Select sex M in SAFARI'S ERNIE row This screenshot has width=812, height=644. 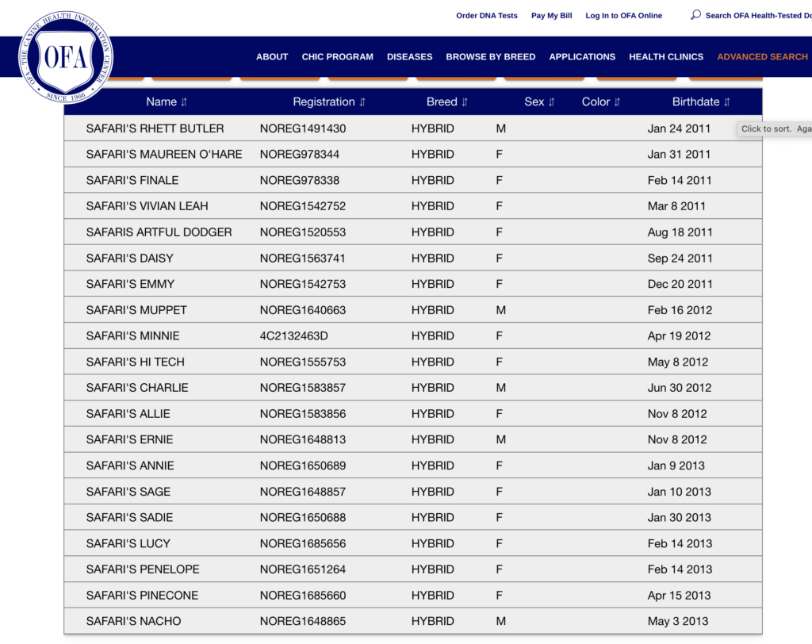[x=501, y=439]
